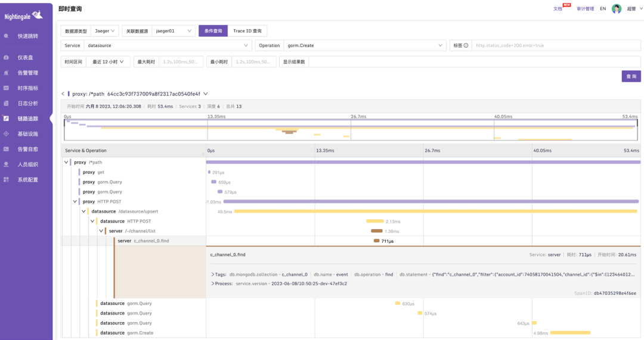Click the user avatar in header
The height and width of the screenshot is (340, 644).
click(616, 9)
